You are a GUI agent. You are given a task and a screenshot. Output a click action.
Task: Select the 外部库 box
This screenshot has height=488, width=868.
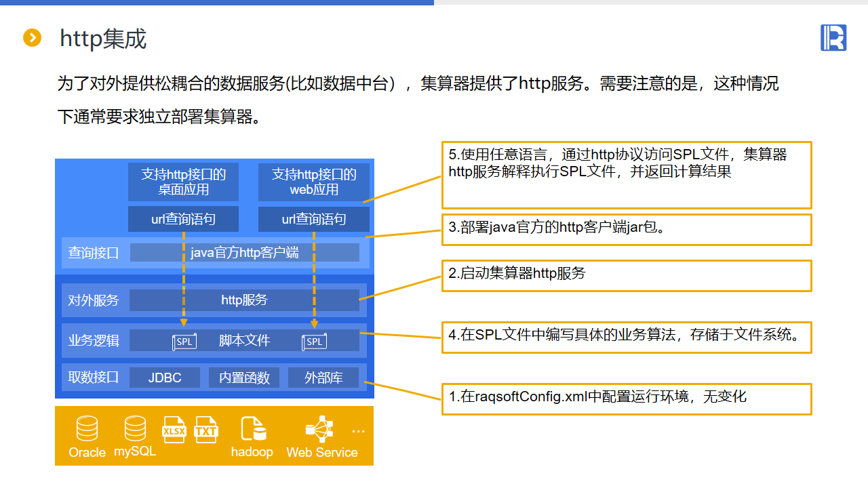(324, 378)
